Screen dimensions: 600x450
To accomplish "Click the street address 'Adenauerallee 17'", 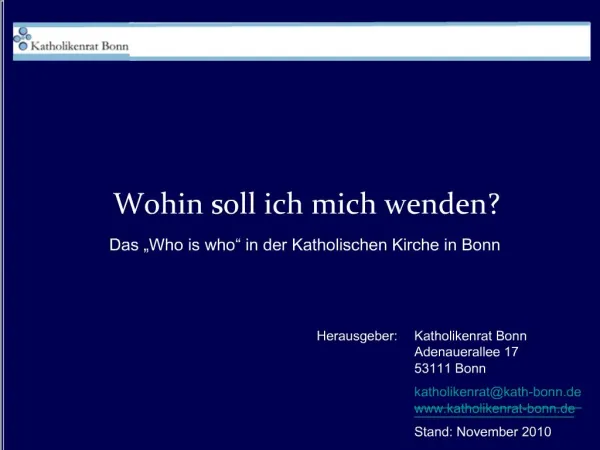I will [466, 352].
